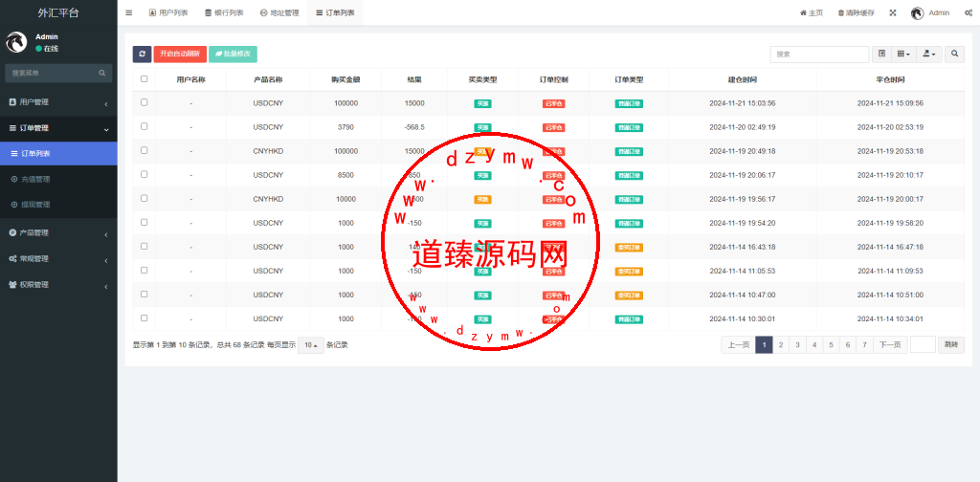Click the advanced search magnifier button
Image resolution: width=980 pixels, height=482 pixels.
coord(954,55)
